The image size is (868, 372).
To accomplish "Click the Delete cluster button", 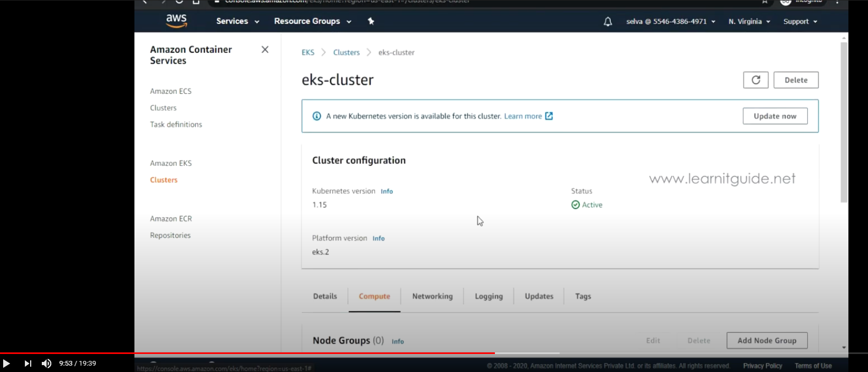I will coord(796,80).
